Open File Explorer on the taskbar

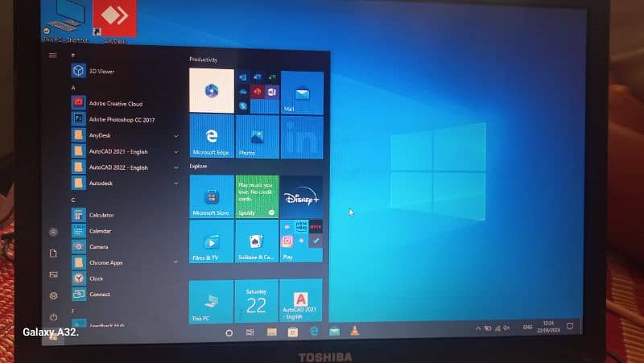click(272, 332)
